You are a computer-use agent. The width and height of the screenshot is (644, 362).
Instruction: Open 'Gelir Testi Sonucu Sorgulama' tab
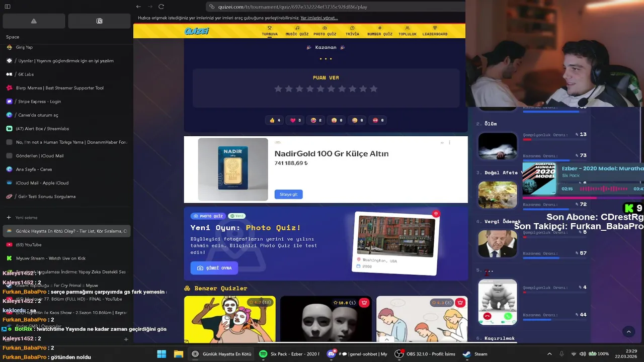(x=66, y=197)
